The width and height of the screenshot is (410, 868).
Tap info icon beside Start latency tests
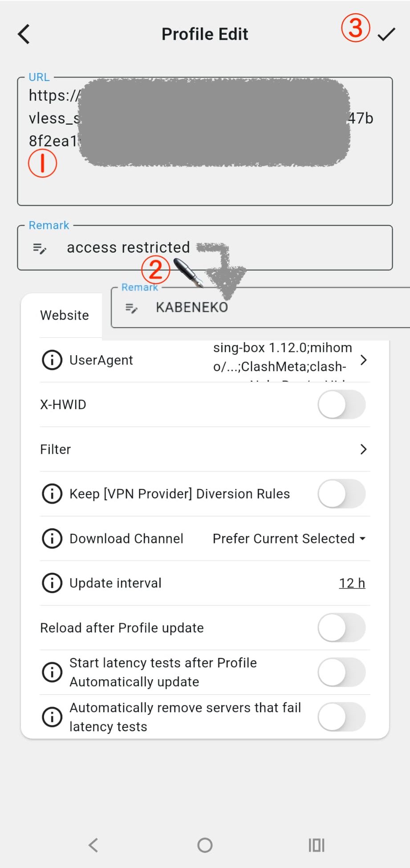pyautogui.click(x=52, y=672)
